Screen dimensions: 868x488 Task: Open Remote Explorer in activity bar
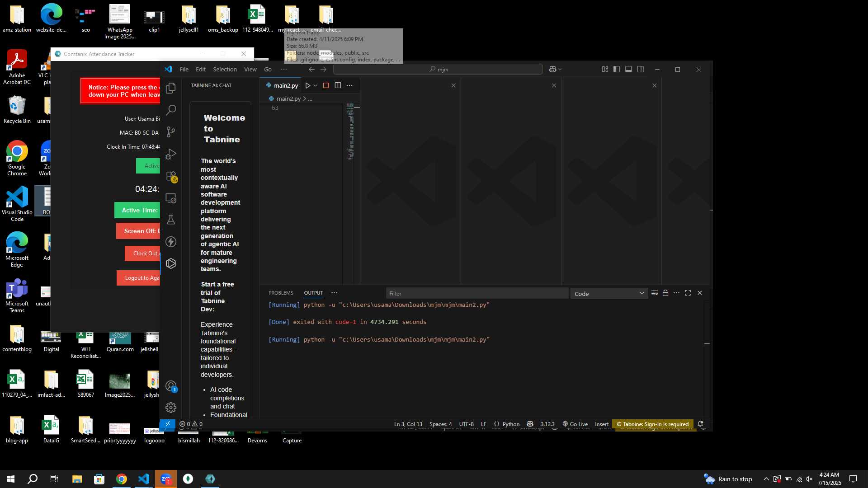[171, 198]
